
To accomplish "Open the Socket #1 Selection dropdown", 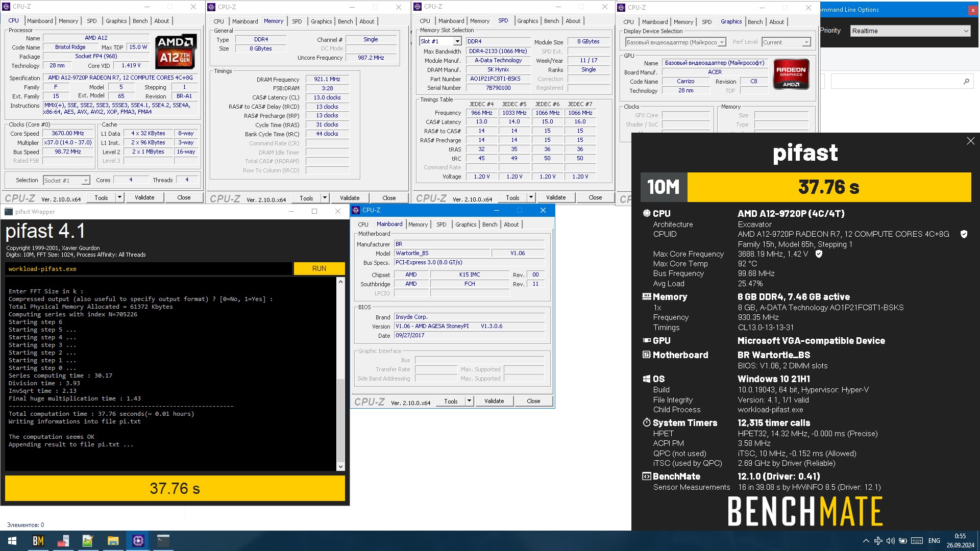I will (66, 180).
